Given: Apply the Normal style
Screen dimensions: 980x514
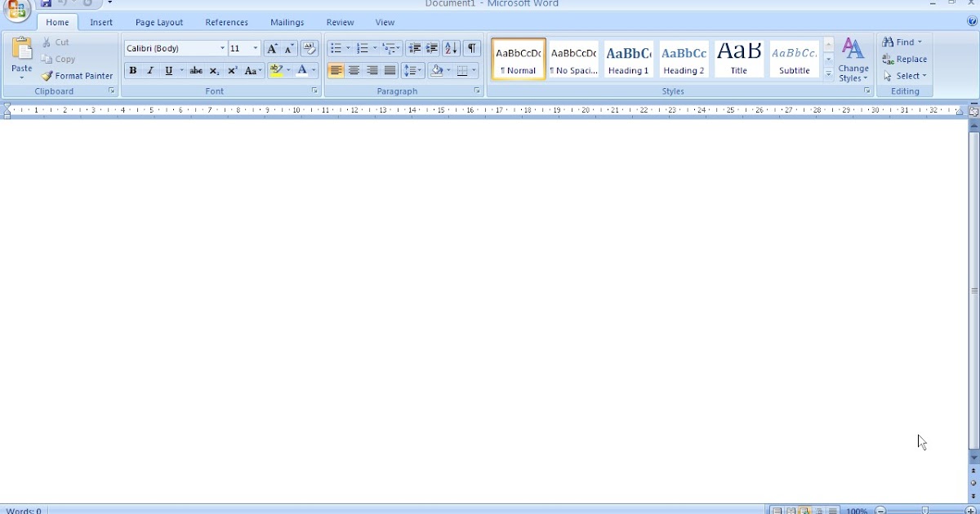Looking at the screenshot, I should point(519,59).
